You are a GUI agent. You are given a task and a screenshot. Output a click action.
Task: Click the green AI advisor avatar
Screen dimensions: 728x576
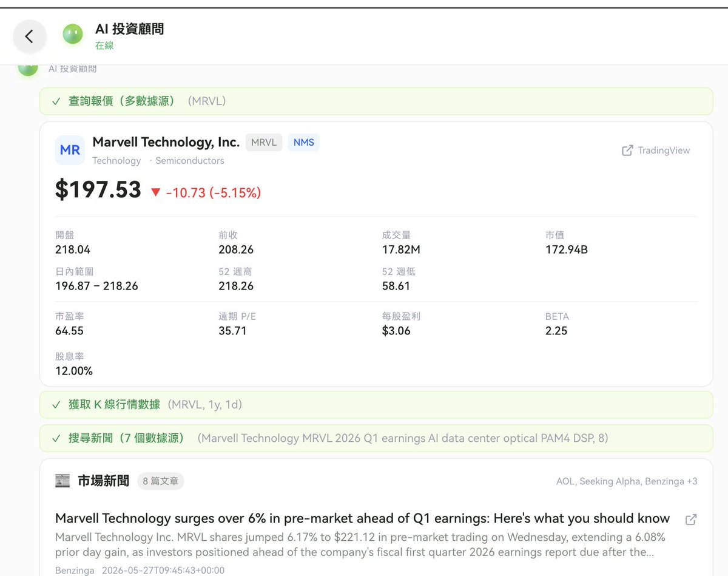pyautogui.click(x=73, y=34)
